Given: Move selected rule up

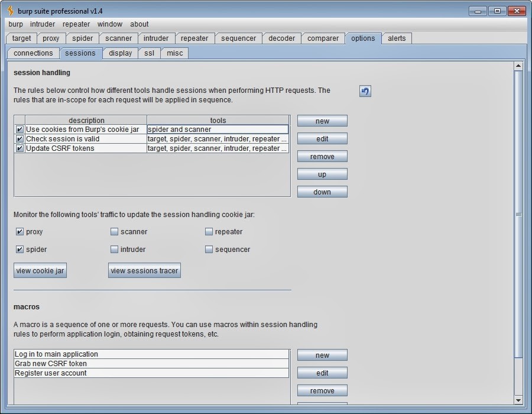Looking at the screenshot, I should [322, 174].
